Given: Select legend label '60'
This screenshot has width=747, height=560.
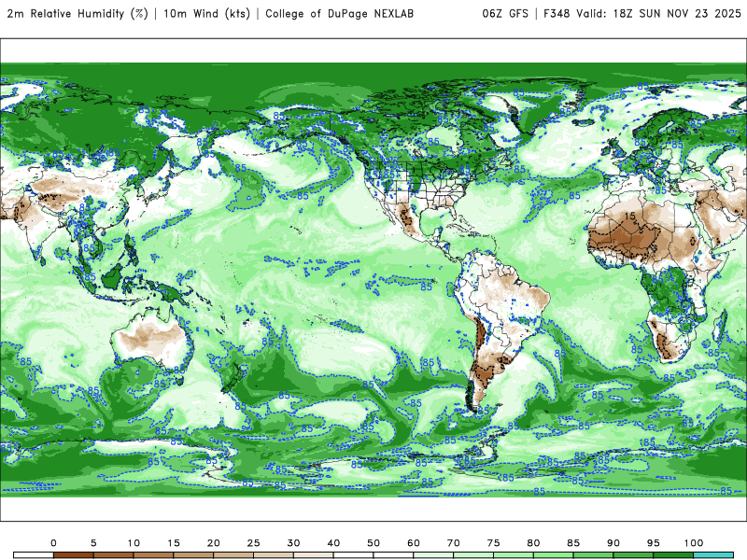Looking at the screenshot, I should click(x=414, y=543).
